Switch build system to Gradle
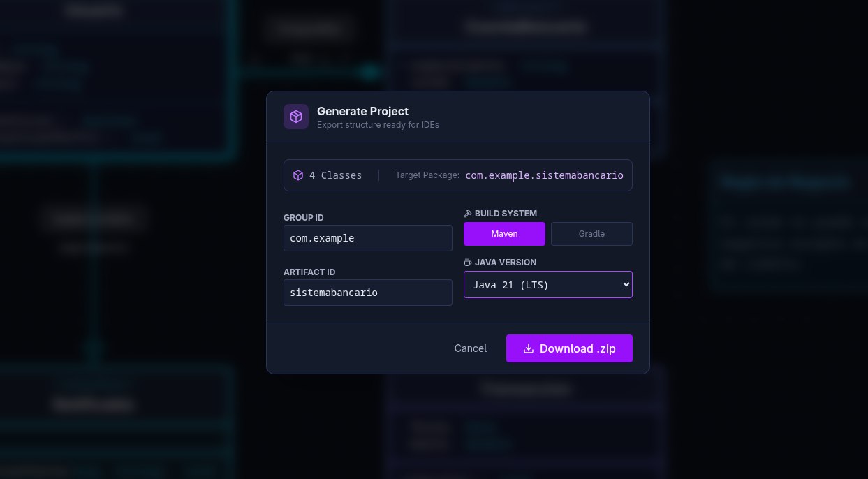This screenshot has height=479, width=868. pyautogui.click(x=591, y=234)
